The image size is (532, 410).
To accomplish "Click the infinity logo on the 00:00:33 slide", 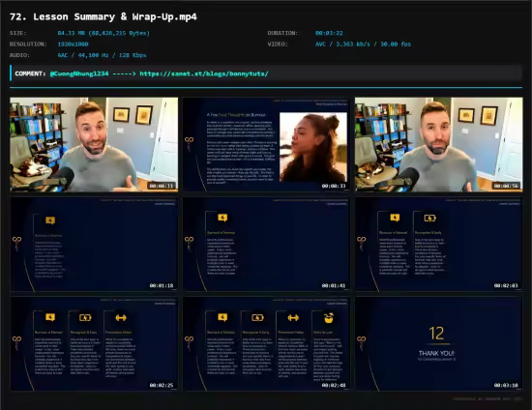I will click(x=189, y=143).
